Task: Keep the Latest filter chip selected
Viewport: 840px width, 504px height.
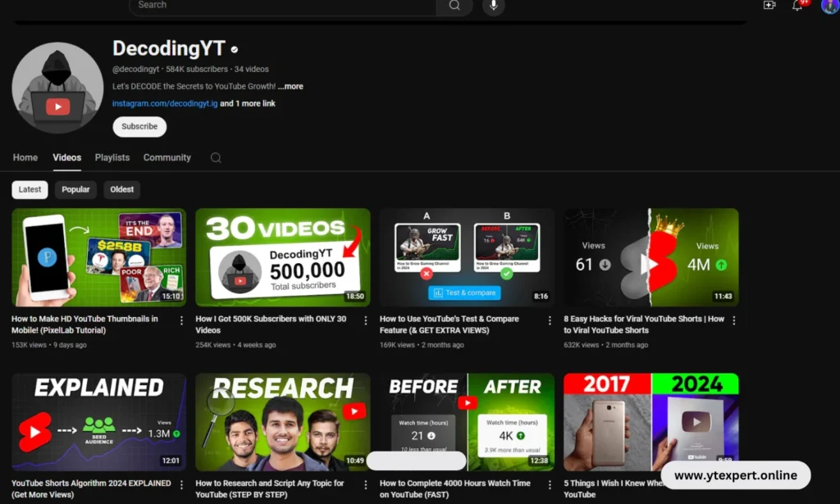Action: coord(30,189)
